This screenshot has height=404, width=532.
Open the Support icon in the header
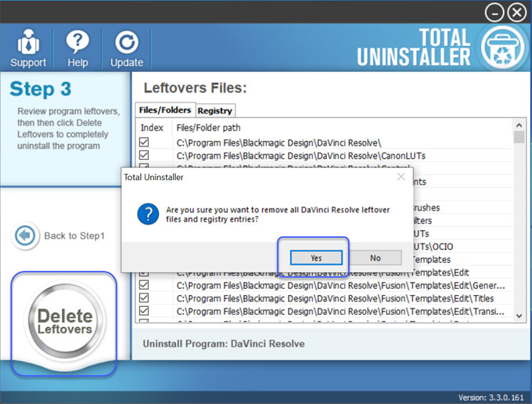pyautogui.click(x=28, y=48)
